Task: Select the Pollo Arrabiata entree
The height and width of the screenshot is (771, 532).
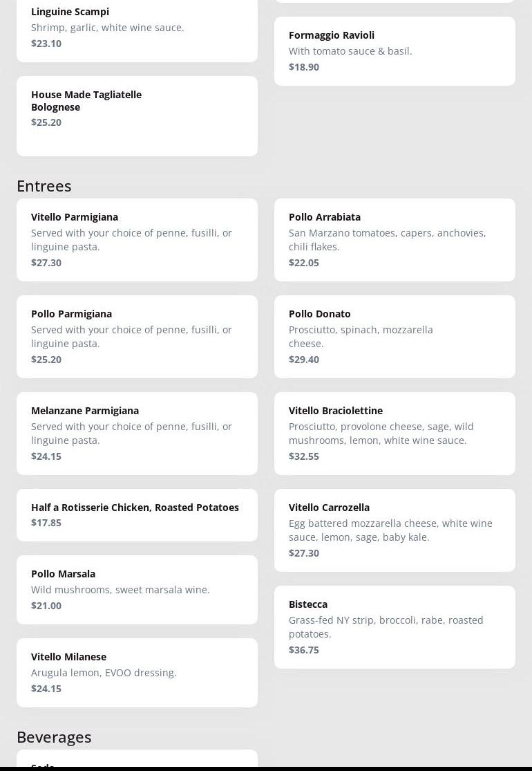Action: tap(395, 240)
